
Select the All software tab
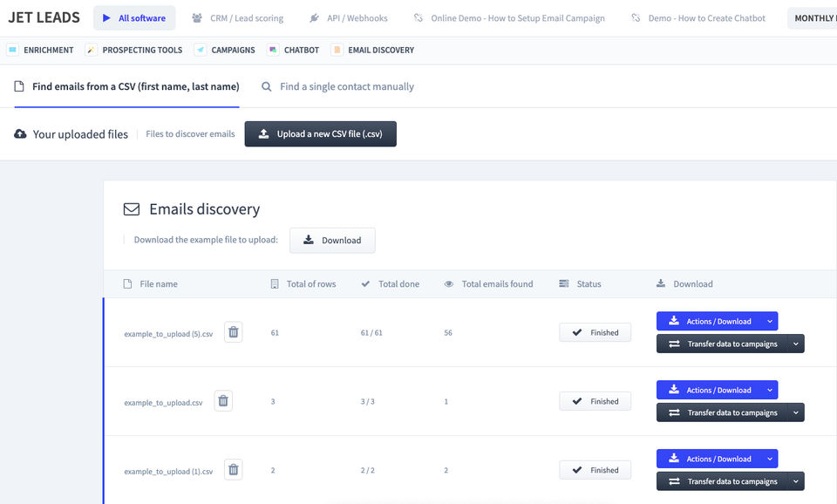[x=134, y=18]
